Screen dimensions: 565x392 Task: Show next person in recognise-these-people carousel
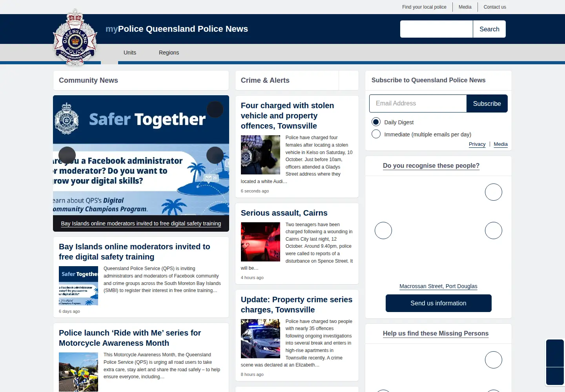[494, 230]
